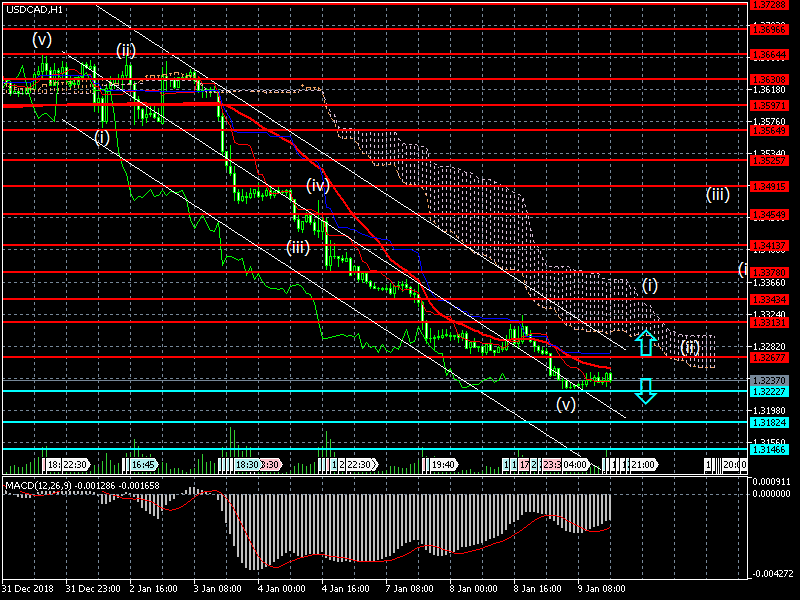Image resolution: width=800 pixels, height=600 pixels.
Task: Click the (v) wave label below the 1.32227 line
Action: coord(566,404)
